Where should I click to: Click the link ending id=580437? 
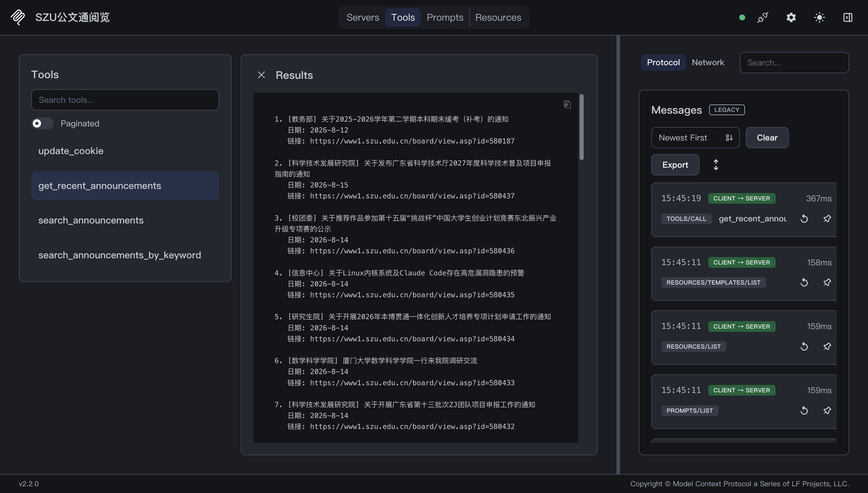coord(412,196)
